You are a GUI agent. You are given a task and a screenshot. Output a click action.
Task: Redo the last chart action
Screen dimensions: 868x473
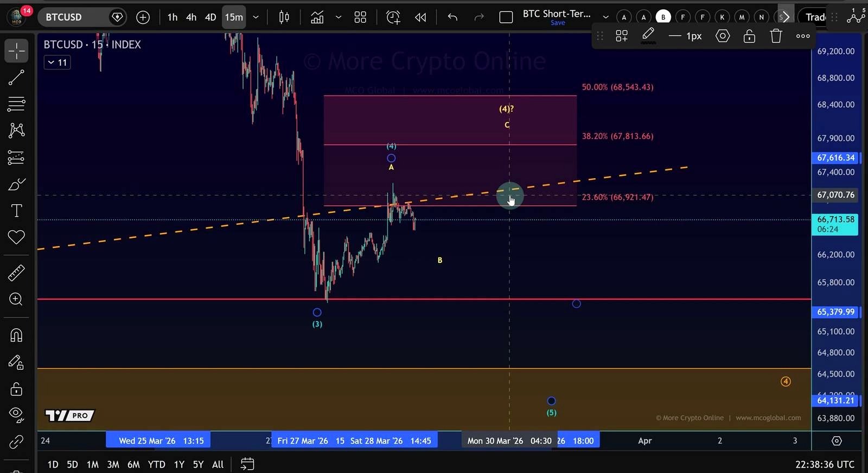[478, 17]
